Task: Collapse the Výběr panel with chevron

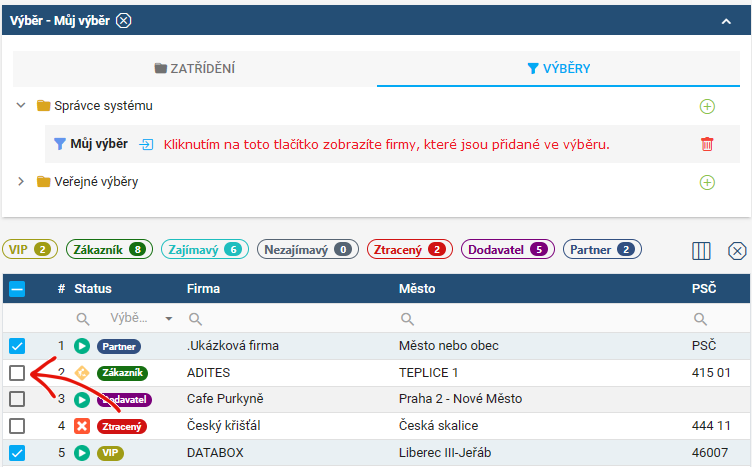Action: point(726,21)
